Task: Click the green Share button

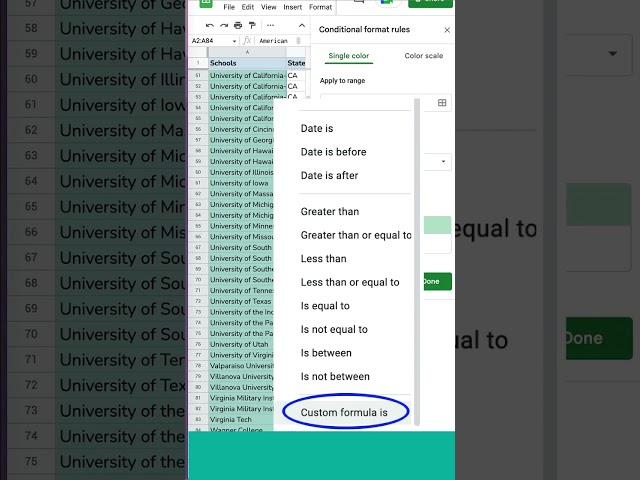Action: (x=430, y=3)
